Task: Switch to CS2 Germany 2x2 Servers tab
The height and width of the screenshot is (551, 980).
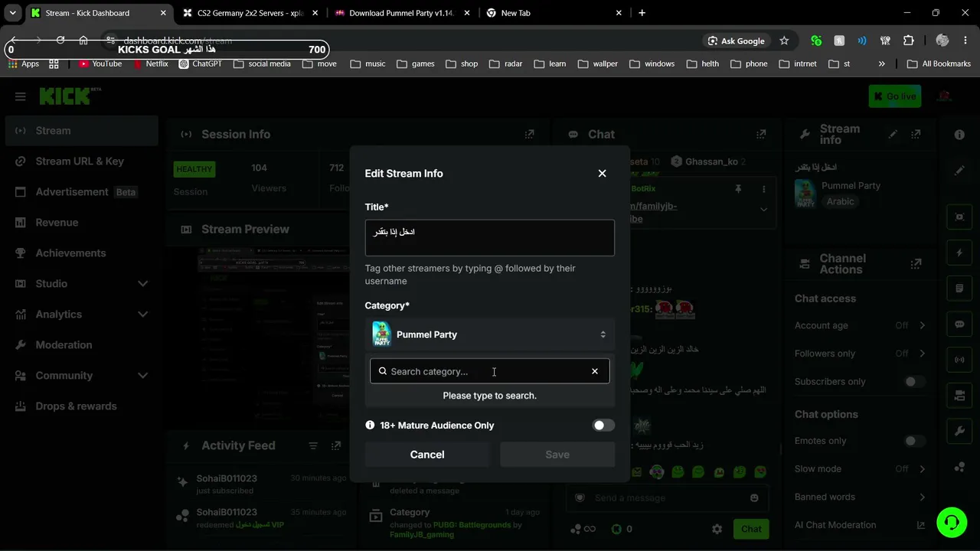Action: click(250, 13)
